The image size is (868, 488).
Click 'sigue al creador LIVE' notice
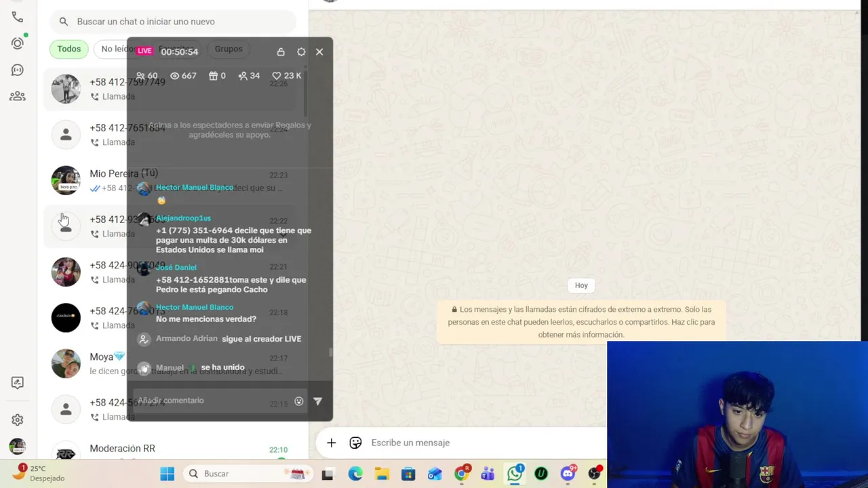pyautogui.click(x=261, y=339)
